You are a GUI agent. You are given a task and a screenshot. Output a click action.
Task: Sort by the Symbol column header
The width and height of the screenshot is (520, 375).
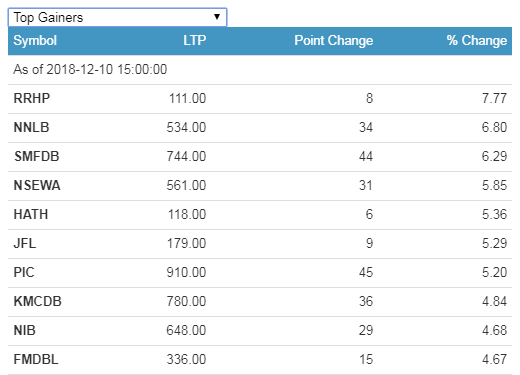[35, 41]
